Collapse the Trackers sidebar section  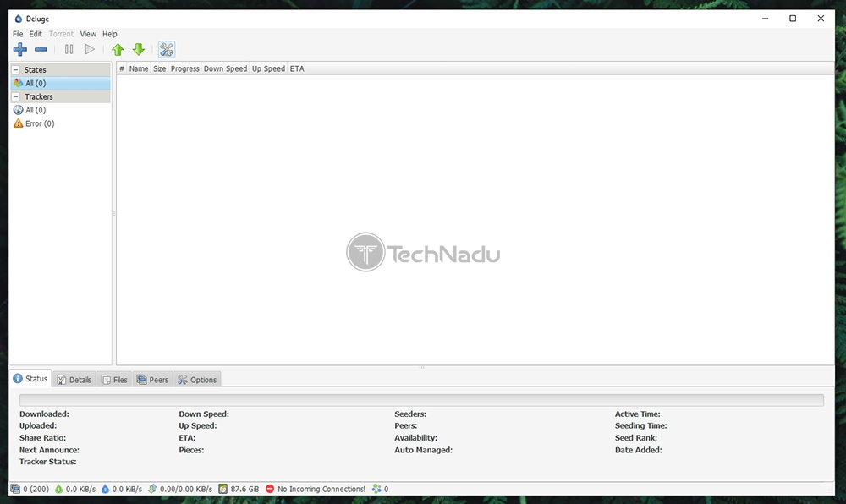click(x=15, y=97)
